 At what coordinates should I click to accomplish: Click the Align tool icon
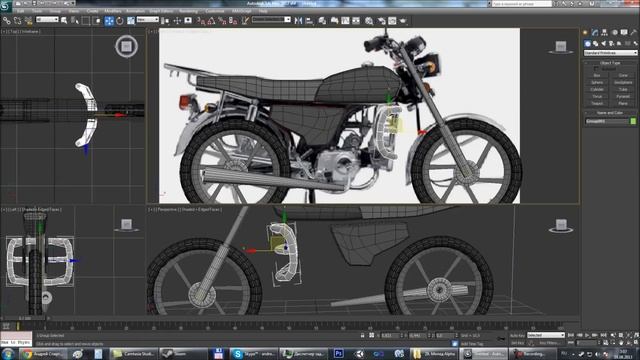(309, 20)
